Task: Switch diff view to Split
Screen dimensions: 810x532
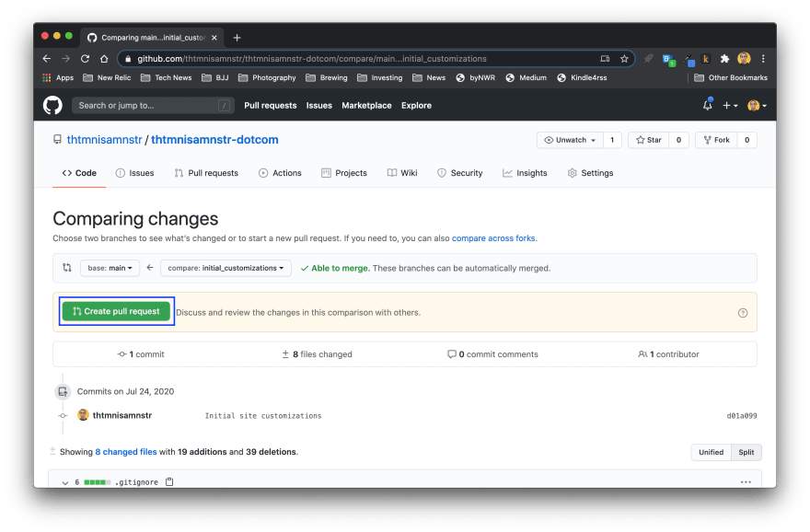Action: [x=746, y=452]
